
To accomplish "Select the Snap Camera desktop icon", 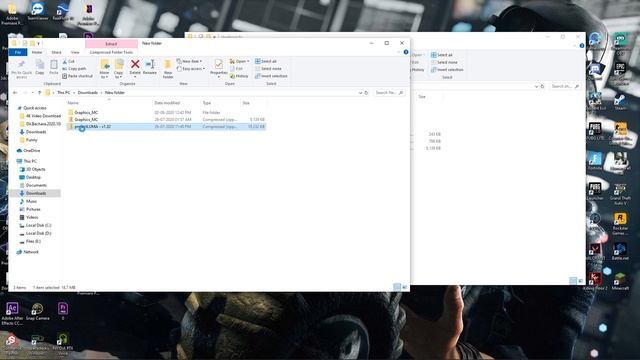I will (37, 312).
